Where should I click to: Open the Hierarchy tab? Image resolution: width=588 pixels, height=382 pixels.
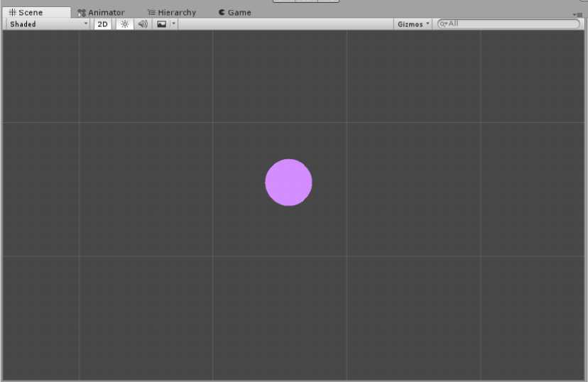tap(172, 12)
